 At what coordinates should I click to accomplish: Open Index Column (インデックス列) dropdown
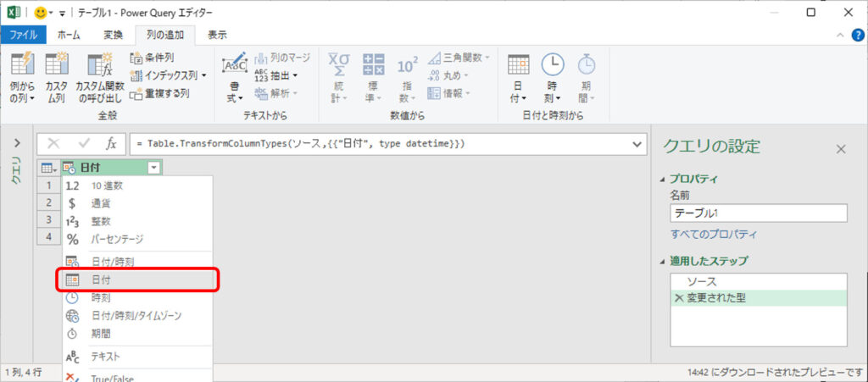[169, 75]
